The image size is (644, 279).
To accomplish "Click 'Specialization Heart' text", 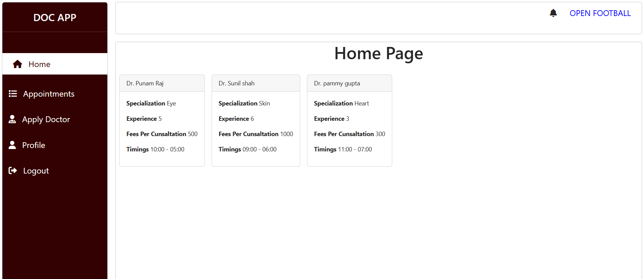I will pos(341,103).
